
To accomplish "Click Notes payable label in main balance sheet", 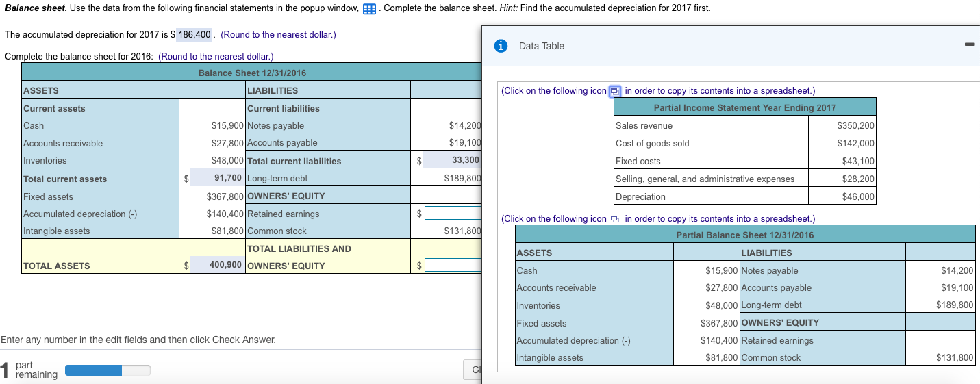I will (275, 125).
